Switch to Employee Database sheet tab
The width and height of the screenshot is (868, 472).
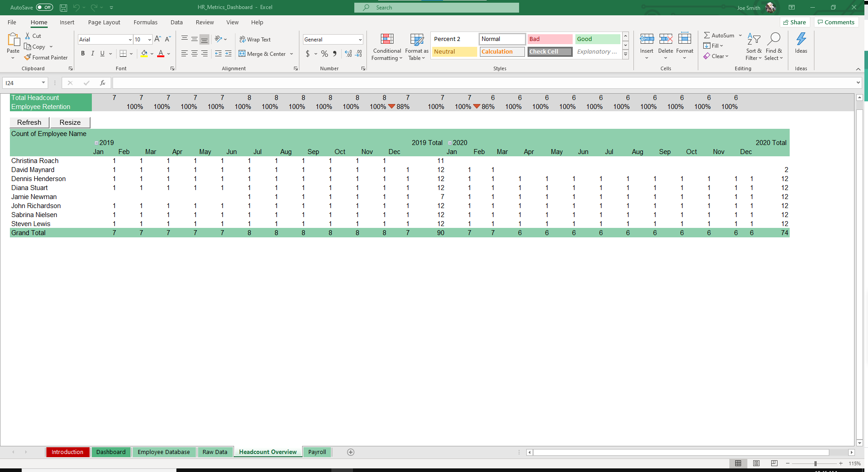(x=164, y=452)
